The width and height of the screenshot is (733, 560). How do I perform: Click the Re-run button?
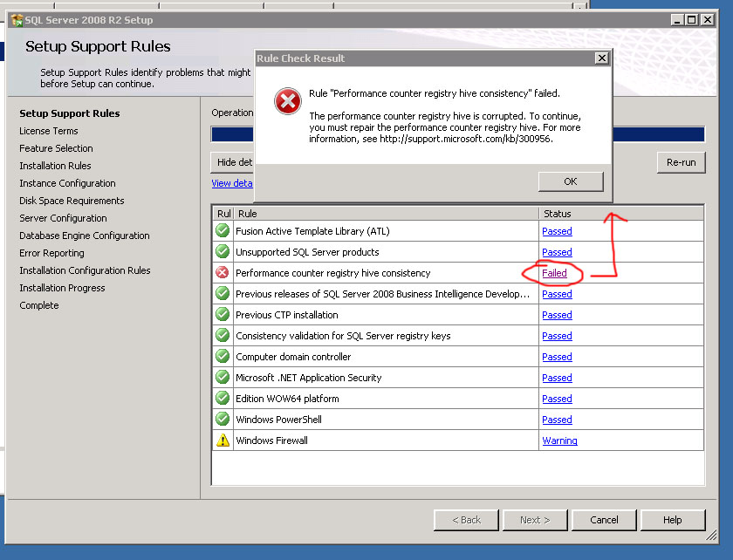tap(681, 162)
